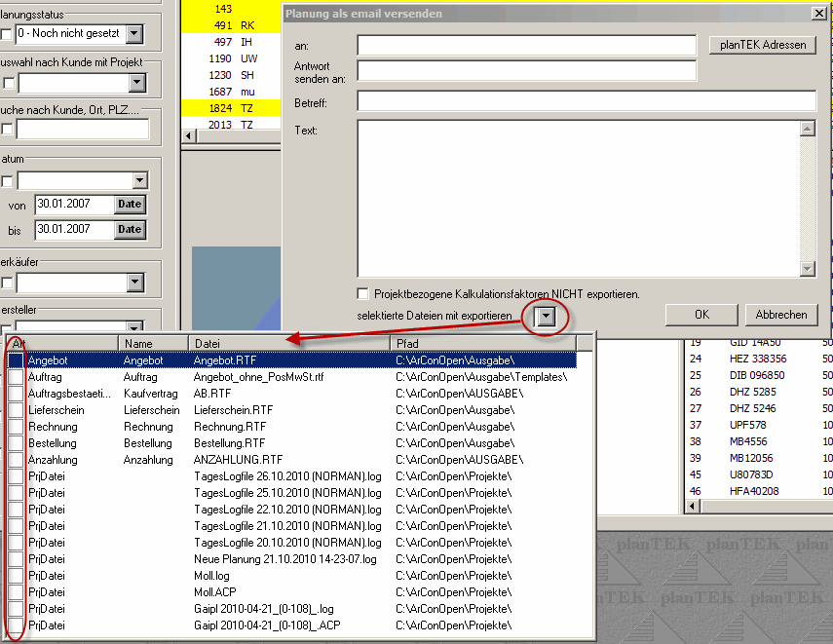Open the Planungsstatus dropdown arrow
Screen dimensions: 833x644
pyautogui.click(x=134, y=34)
